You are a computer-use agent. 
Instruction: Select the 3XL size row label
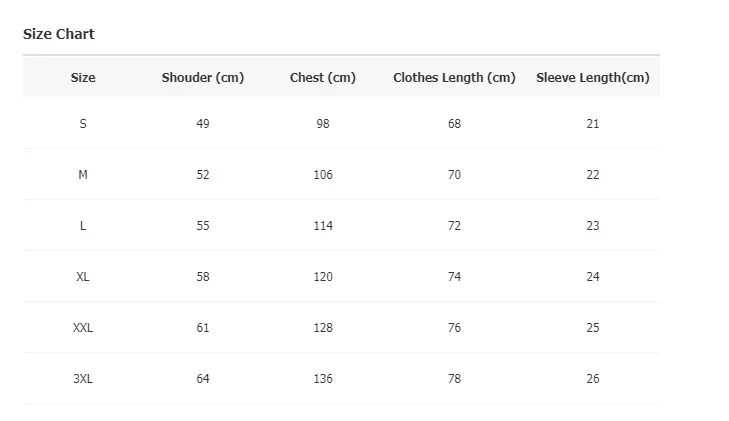pos(83,379)
